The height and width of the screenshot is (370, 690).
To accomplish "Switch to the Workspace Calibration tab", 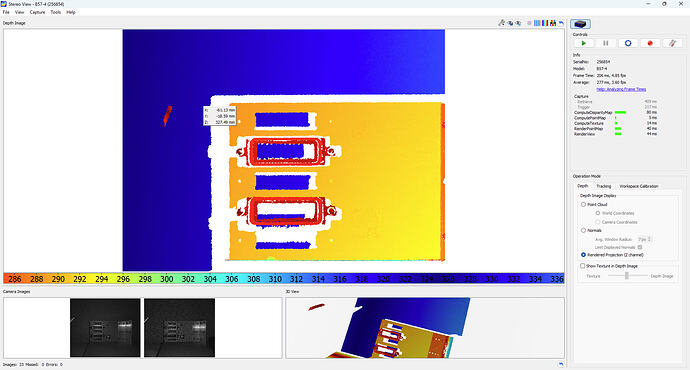I will click(639, 186).
